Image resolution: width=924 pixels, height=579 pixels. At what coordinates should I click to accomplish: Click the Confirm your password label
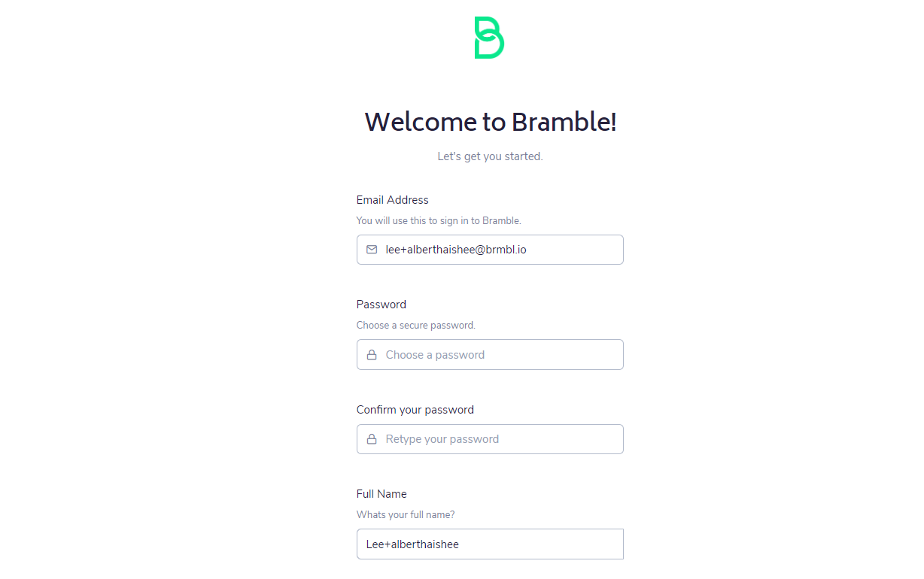(x=415, y=410)
